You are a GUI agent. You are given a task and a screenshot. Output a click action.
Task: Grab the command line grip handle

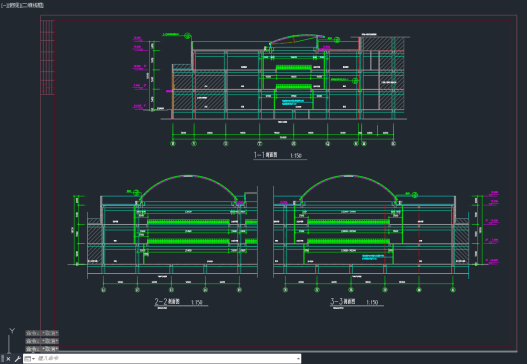pyautogui.click(x=2, y=359)
